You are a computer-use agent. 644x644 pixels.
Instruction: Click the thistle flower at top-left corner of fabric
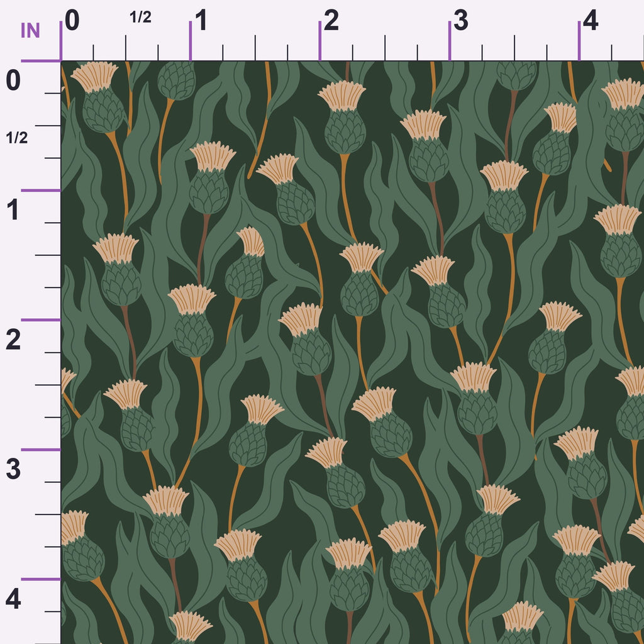point(99,96)
